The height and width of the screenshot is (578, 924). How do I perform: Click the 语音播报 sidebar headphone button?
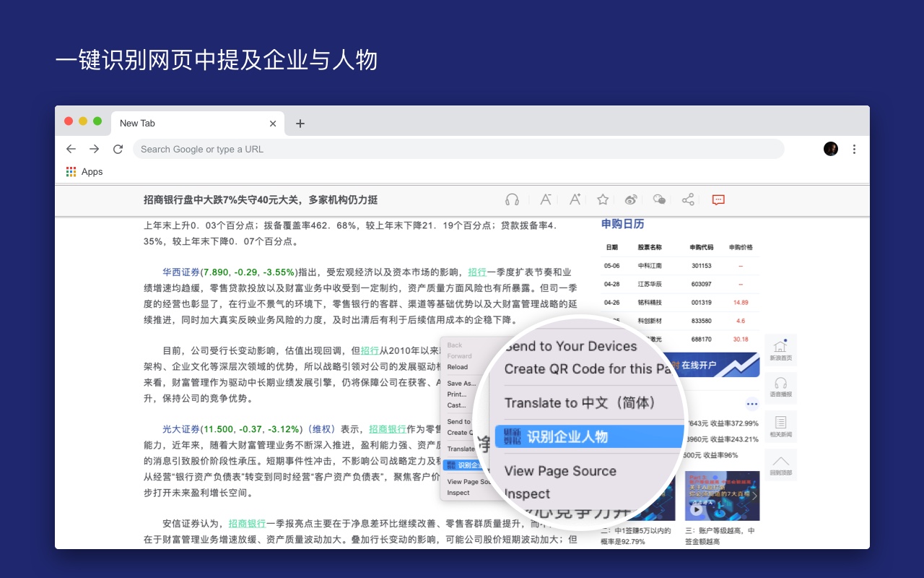click(x=780, y=388)
